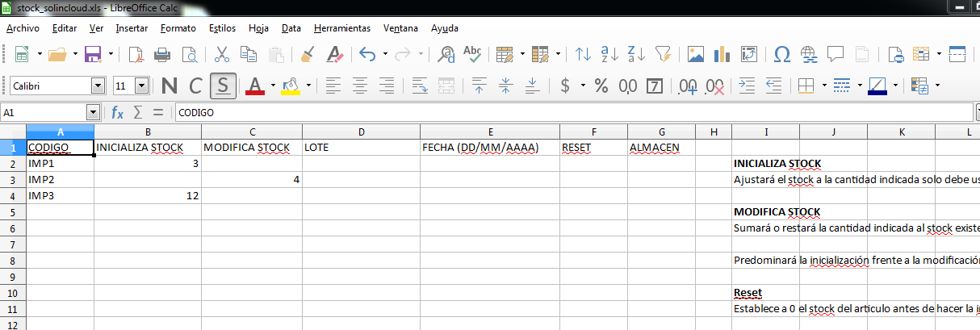Toggle Bold (N) formatting
The width and height of the screenshot is (980, 330).
click(x=169, y=86)
